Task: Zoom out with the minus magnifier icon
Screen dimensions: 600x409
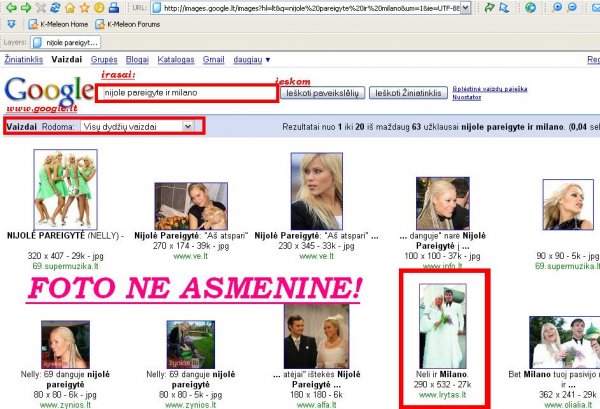Action: [572, 7]
